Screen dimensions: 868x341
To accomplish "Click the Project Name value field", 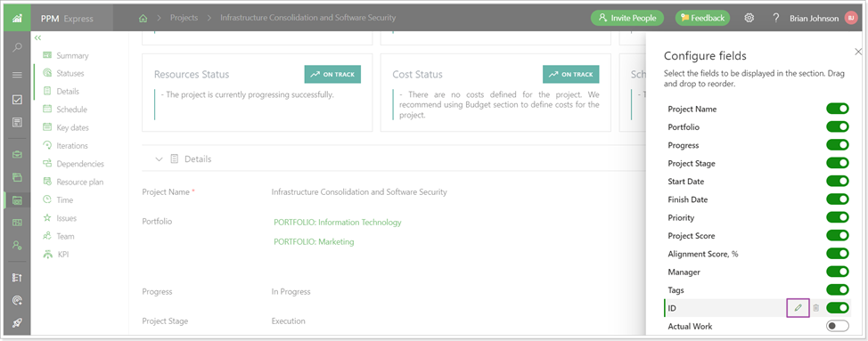I will click(x=359, y=191).
